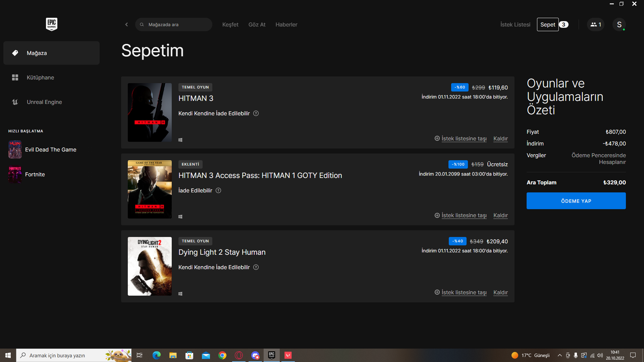Open Microsoft Store from the taskbar
644x362 pixels.
tap(189, 355)
